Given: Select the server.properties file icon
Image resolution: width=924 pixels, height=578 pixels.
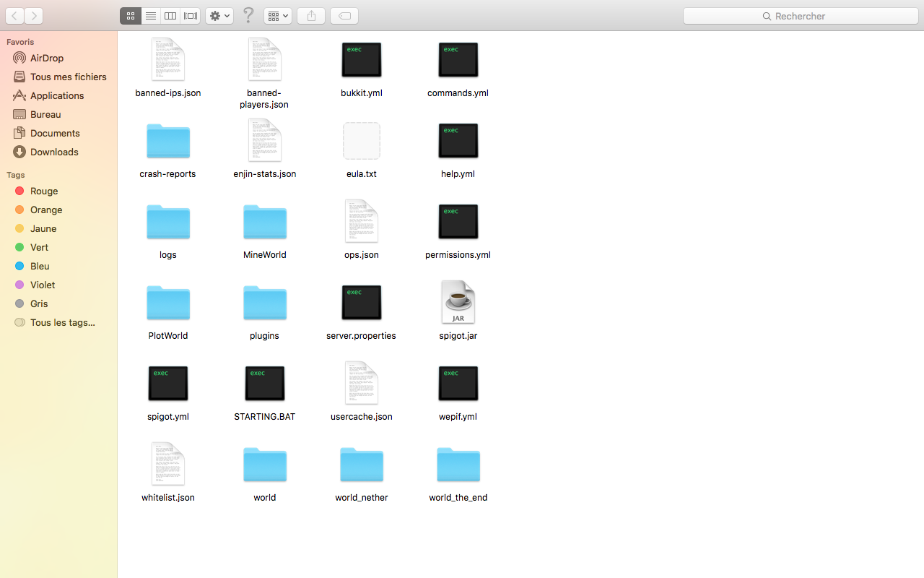Looking at the screenshot, I should click(361, 303).
